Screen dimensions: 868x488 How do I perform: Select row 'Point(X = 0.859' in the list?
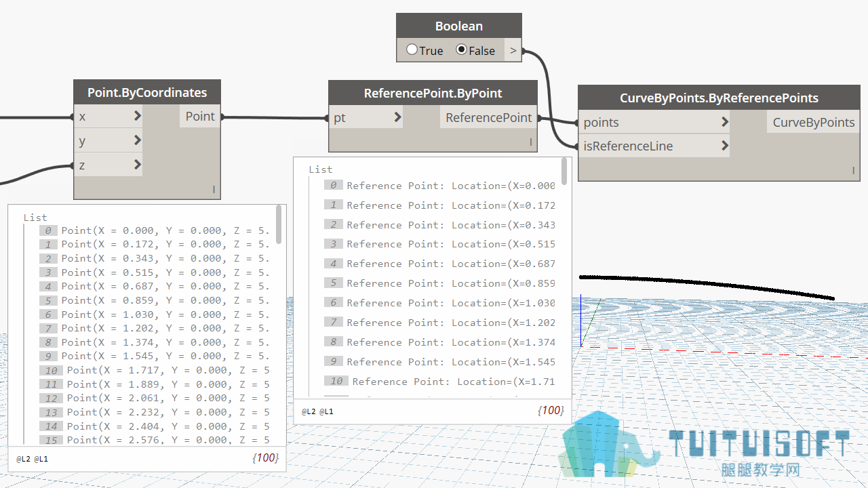[154, 300]
